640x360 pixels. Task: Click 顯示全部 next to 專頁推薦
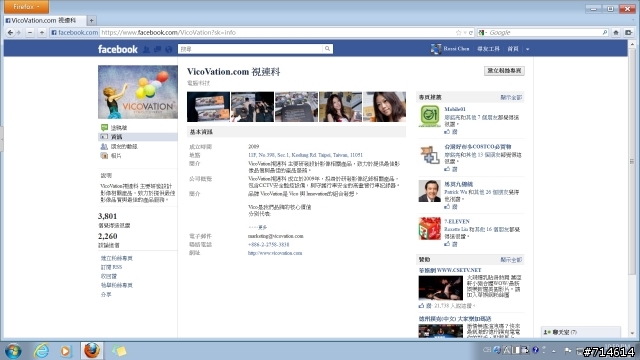511,98
